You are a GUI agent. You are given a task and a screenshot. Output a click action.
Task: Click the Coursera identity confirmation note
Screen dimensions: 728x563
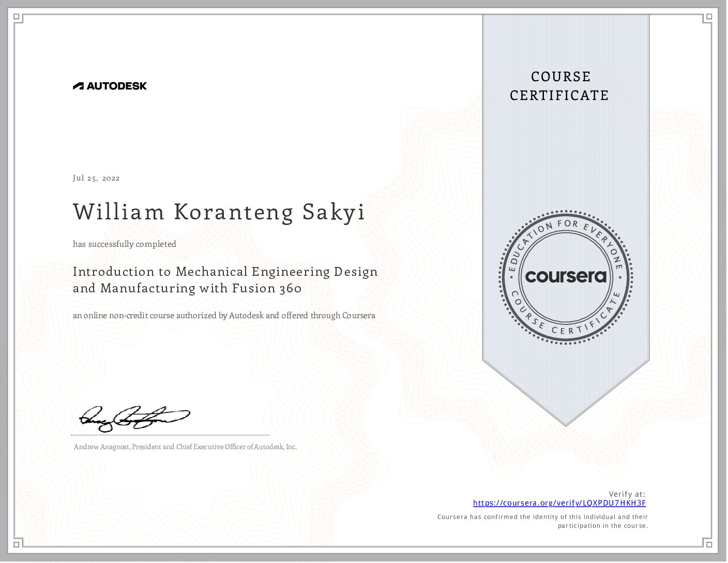[x=542, y=521]
